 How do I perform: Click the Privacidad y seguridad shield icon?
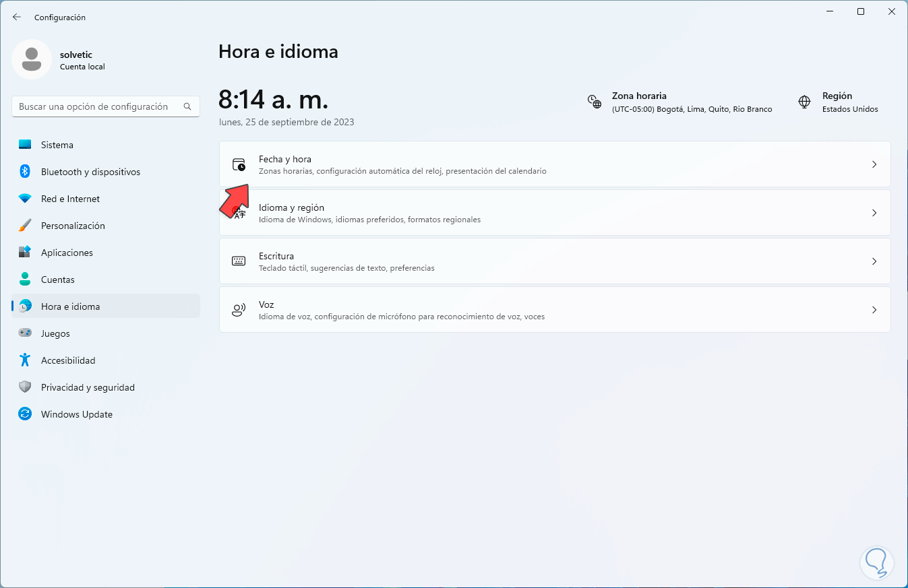point(25,387)
